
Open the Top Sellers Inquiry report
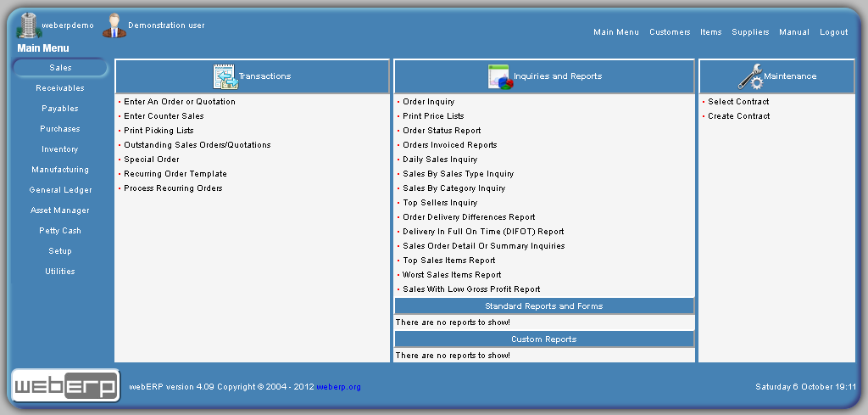(440, 203)
